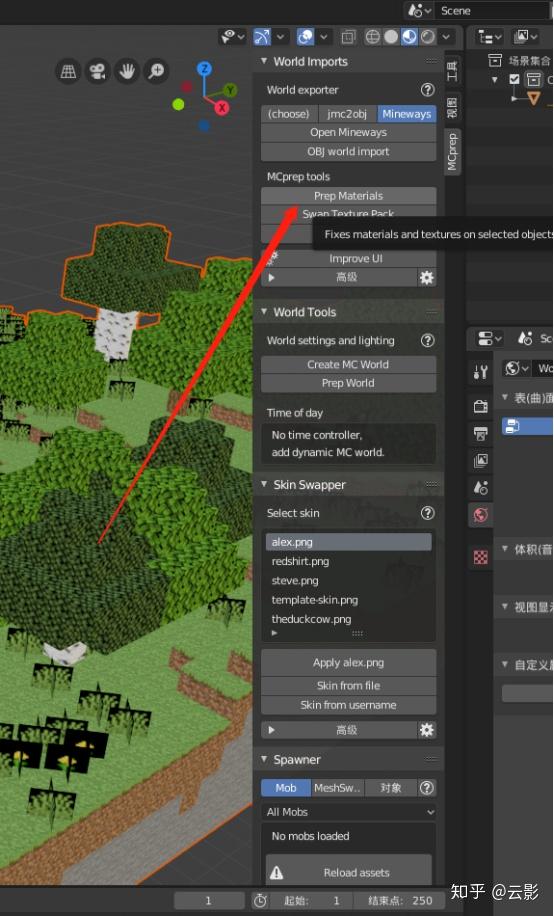Select the Mineways exporter option
Viewport: 554px width, 916px height.
[x=407, y=114]
